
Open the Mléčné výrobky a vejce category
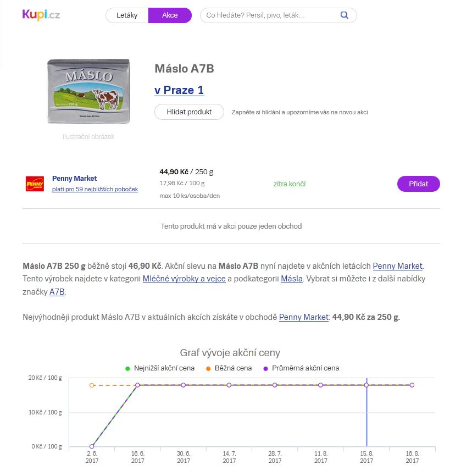[x=184, y=279]
